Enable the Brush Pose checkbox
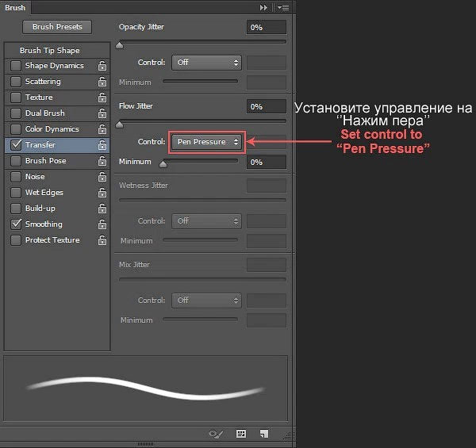 [x=16, y=161]
